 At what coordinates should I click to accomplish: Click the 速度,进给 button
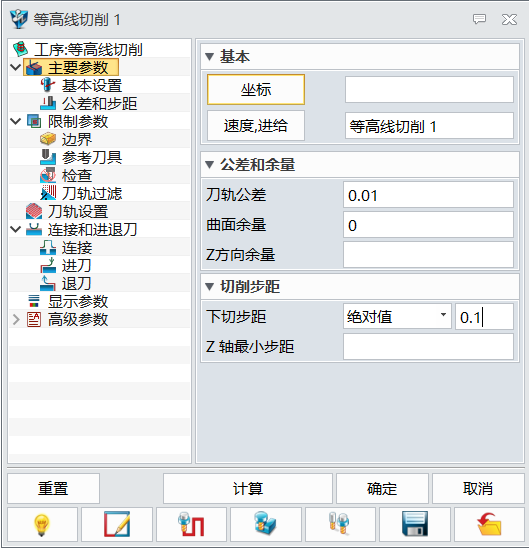click(256, 125)
